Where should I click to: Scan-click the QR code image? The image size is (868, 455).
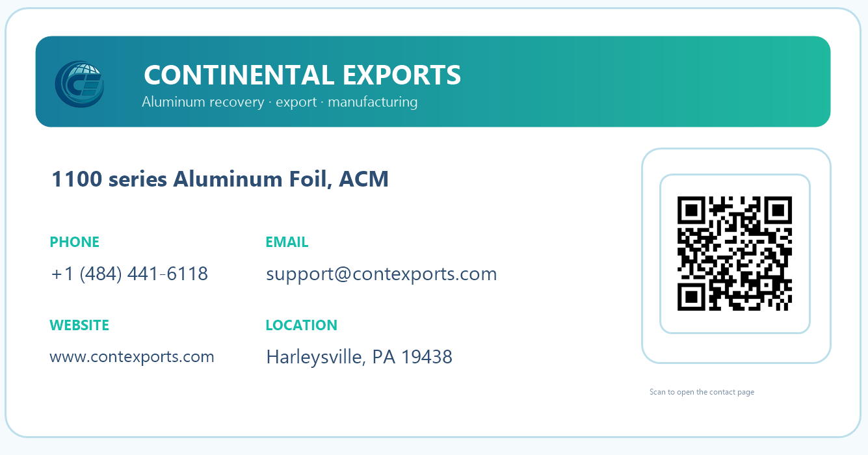735,253
